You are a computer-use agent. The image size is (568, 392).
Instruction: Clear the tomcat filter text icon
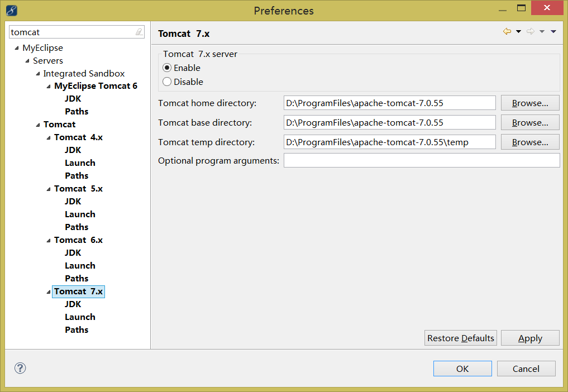click(x=139, y=32)
